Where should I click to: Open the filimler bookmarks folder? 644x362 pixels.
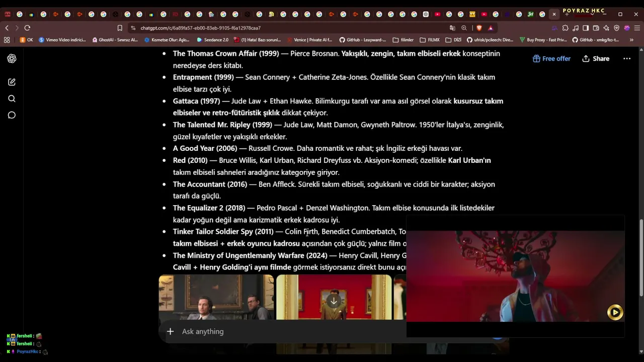point(403,40)
